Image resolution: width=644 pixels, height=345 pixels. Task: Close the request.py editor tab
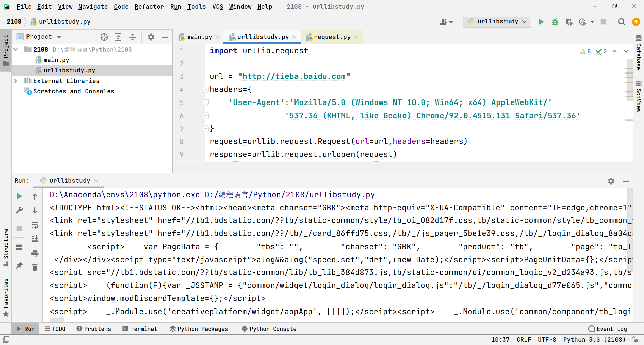(356, 37)
